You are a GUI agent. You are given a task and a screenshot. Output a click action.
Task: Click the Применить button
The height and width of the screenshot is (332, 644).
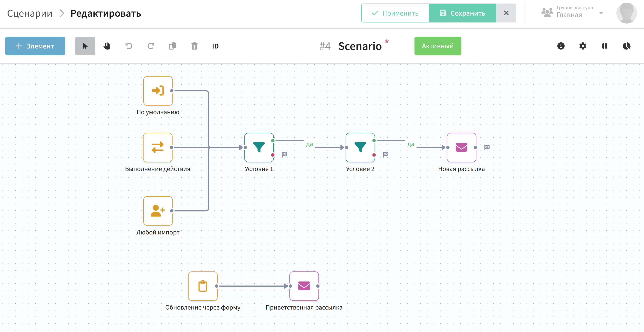[x=395, y=13]
